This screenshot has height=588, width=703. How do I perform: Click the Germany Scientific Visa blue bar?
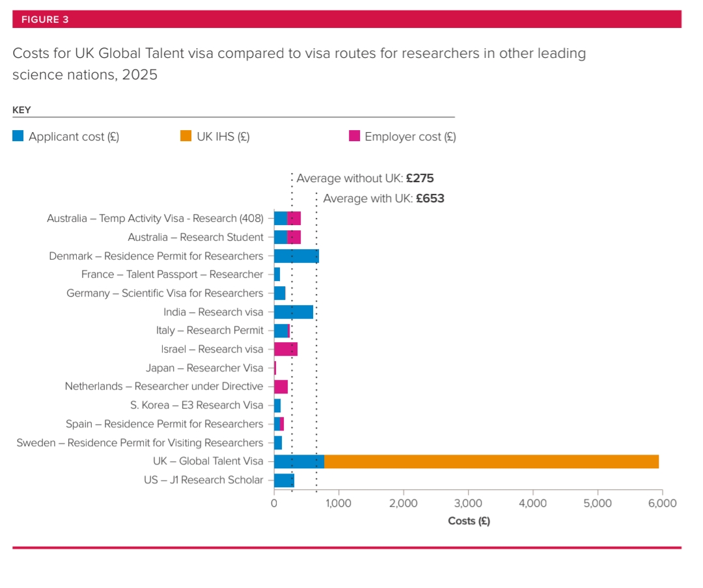(279, 293)
